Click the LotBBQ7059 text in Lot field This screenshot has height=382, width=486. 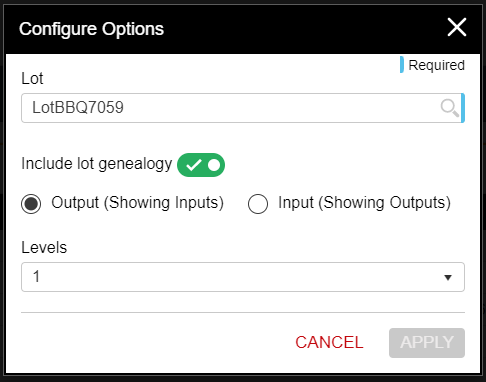coord(78,108)
